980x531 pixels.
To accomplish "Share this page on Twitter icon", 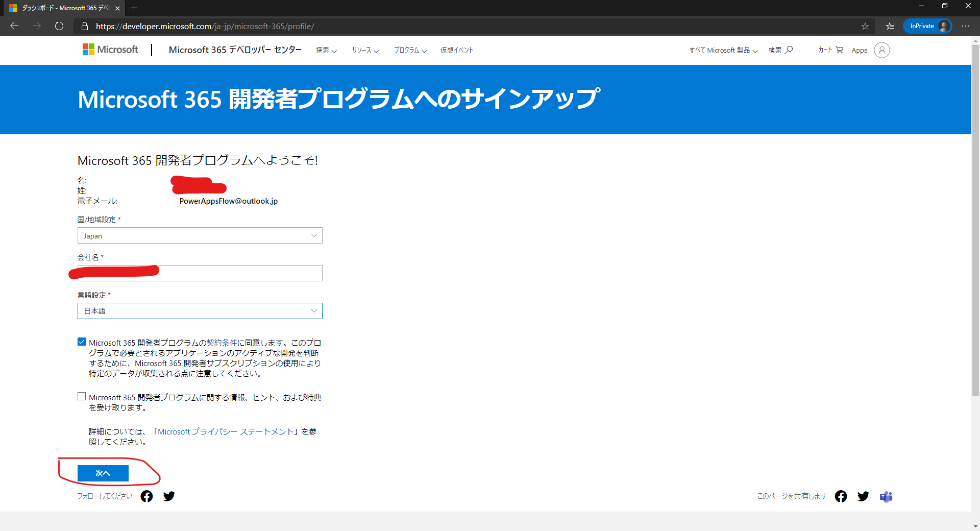I will [x=863, y=496].
